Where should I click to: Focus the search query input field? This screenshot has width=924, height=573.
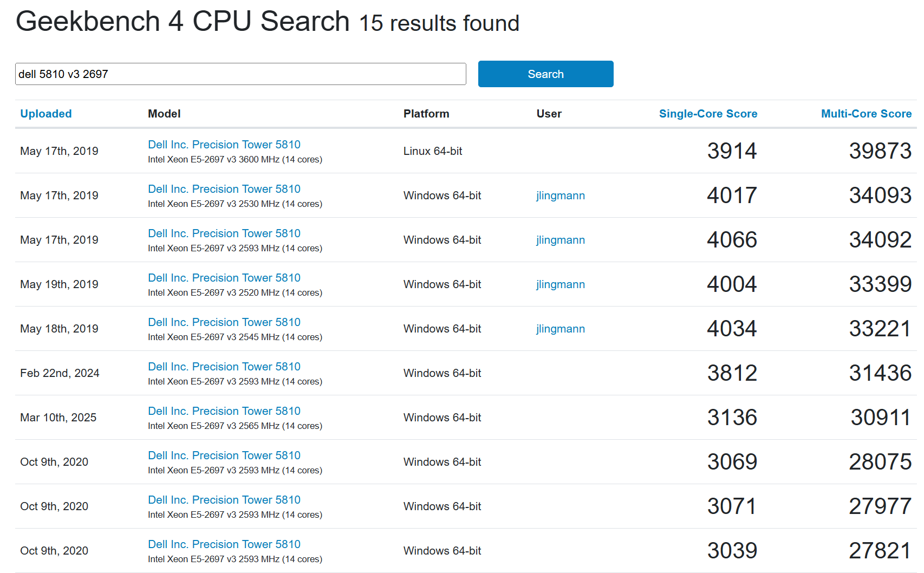point(240,74)
